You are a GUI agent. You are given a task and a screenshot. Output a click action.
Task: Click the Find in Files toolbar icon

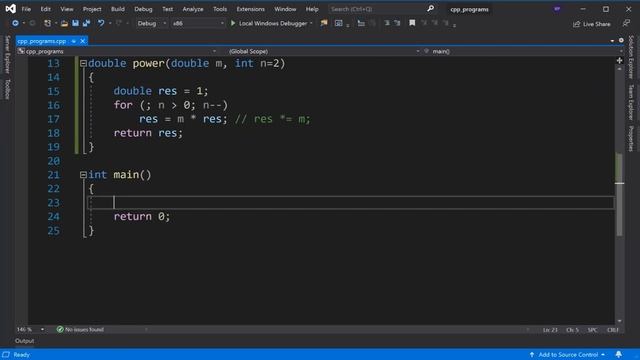tap(324, 23)
